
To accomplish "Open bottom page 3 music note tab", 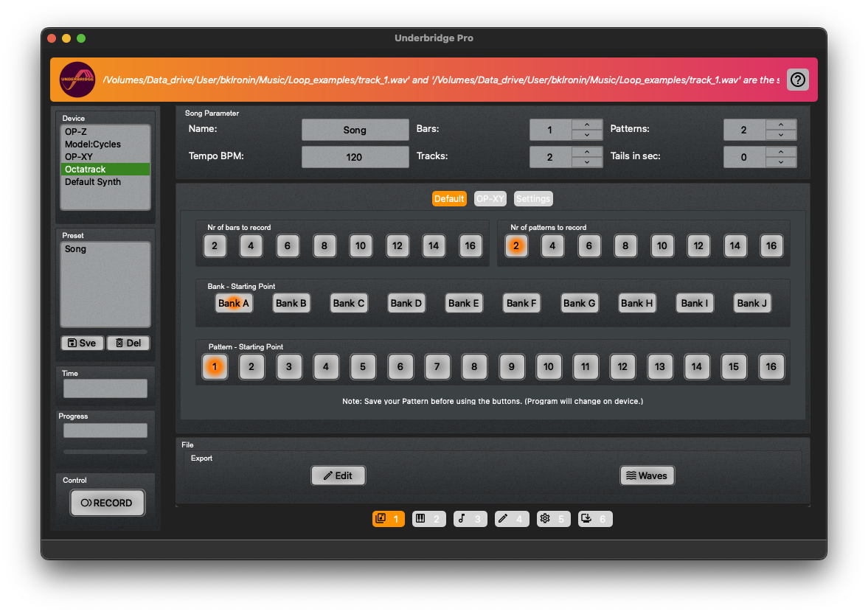I will click(x=470, y=519).
